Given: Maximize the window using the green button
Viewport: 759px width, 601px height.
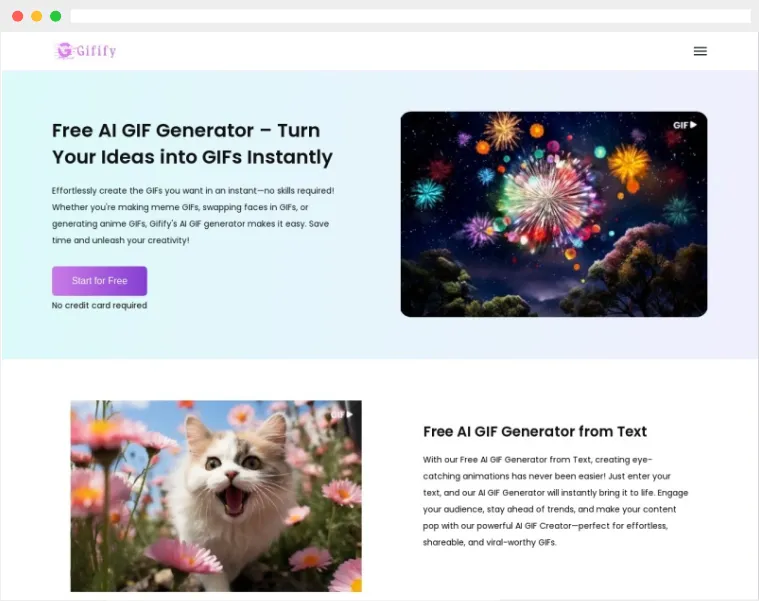Looking at the screenshot, I should [55, 16].
